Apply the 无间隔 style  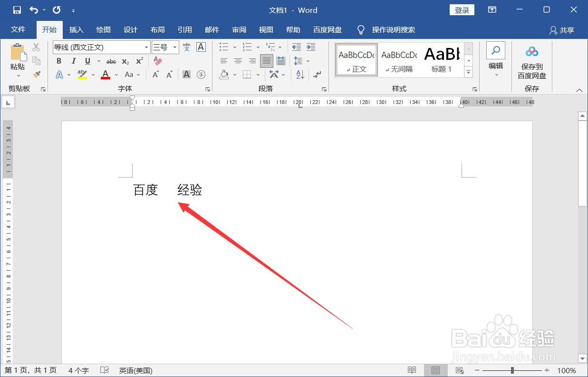pos(399,59)
